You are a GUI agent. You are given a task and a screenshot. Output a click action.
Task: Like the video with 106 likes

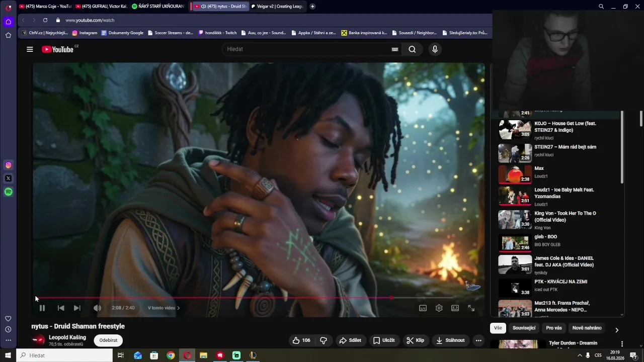(301, 340)
